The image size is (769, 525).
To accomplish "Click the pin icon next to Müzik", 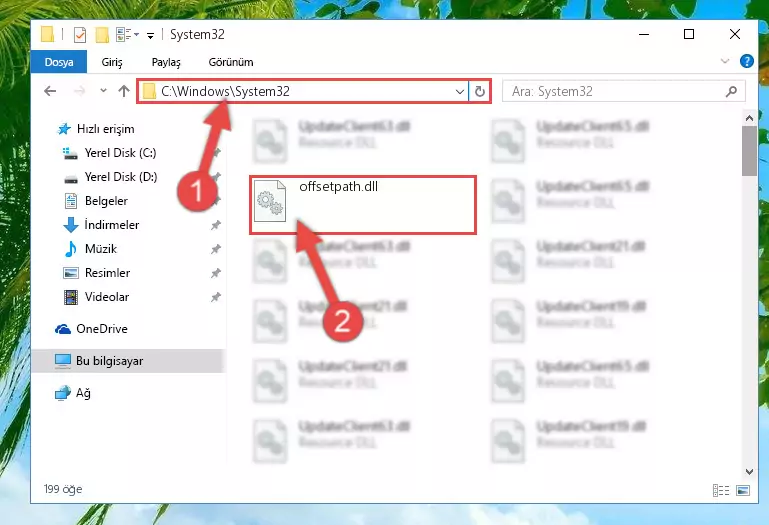I will pyautogui.click(x=215, y=249).
